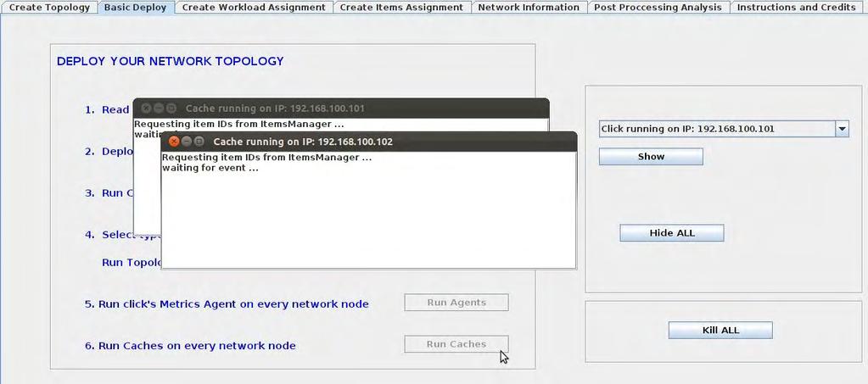
Task: Open the running IP dropdown arrow
Action: pos(842,129)
